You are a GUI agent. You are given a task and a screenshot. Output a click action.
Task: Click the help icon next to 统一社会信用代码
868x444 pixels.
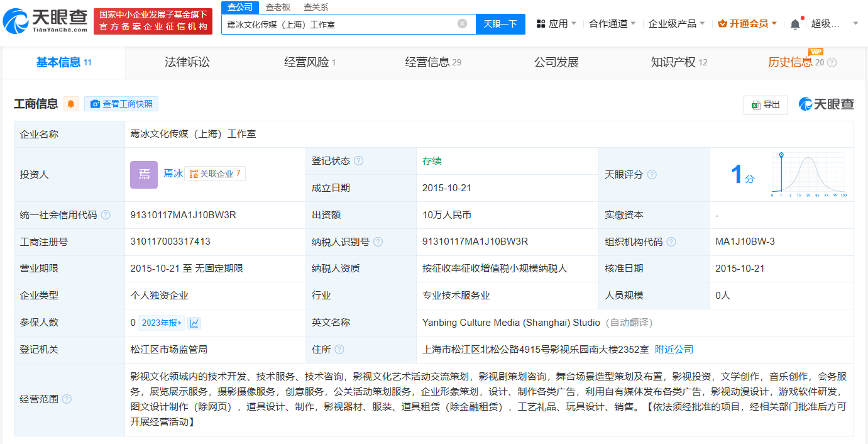106,215
